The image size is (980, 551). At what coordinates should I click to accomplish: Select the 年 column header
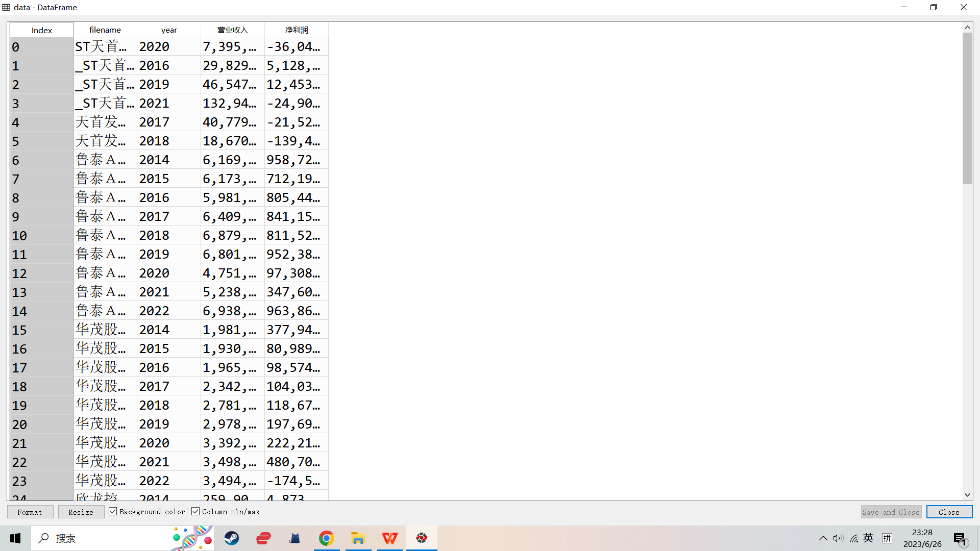pos(168,30)
